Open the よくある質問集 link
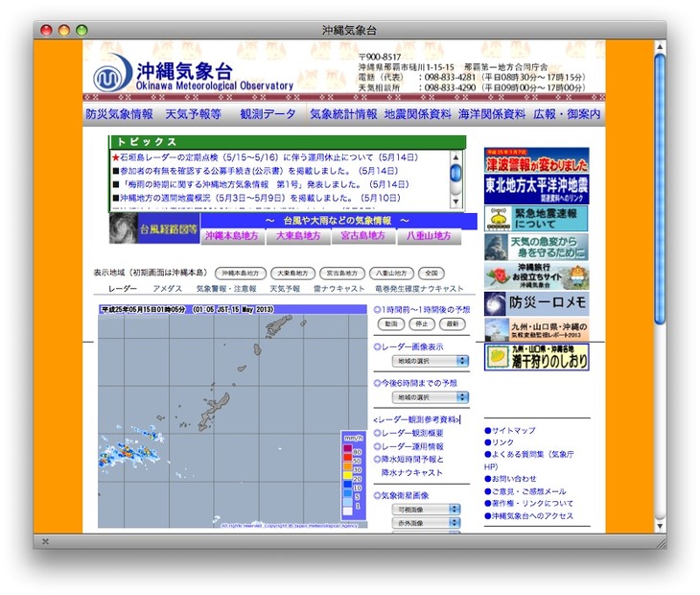This screenshot has width=700, height=595. click(529, 460)
